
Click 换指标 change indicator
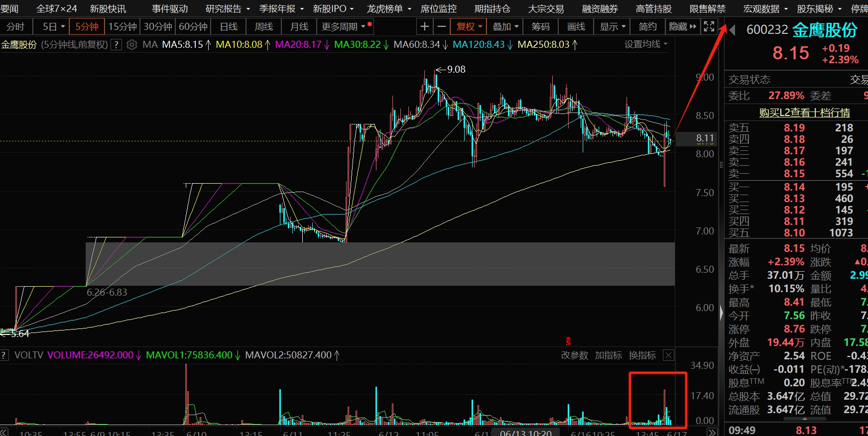(642, 355)
